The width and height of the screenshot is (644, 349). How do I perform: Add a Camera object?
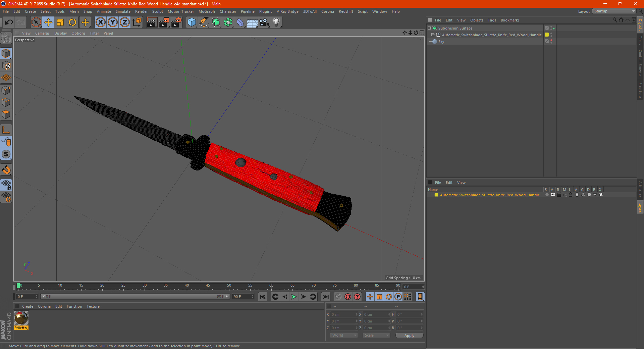(x=264, y=22)
